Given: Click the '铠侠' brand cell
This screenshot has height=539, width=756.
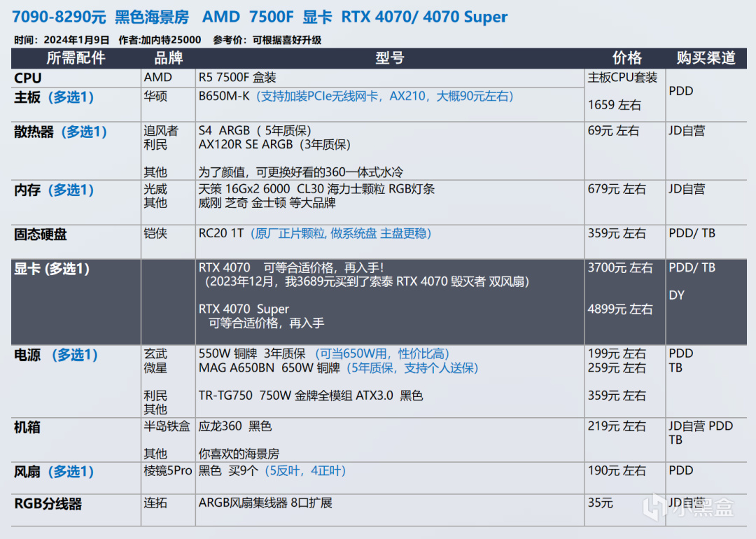Looking at the screenshot, I should (155, 233).
